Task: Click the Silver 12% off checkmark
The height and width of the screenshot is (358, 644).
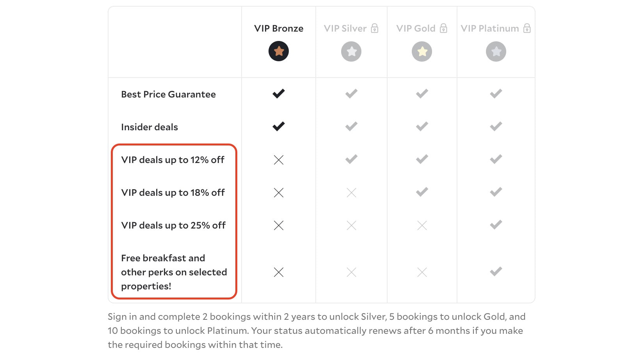Action: pyautogui.click(x=351, y=159)
